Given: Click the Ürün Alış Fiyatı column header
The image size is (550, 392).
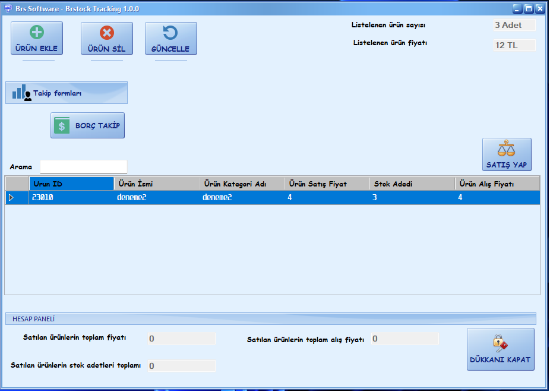Looking at the screenshot, I should tap(498, 184).
